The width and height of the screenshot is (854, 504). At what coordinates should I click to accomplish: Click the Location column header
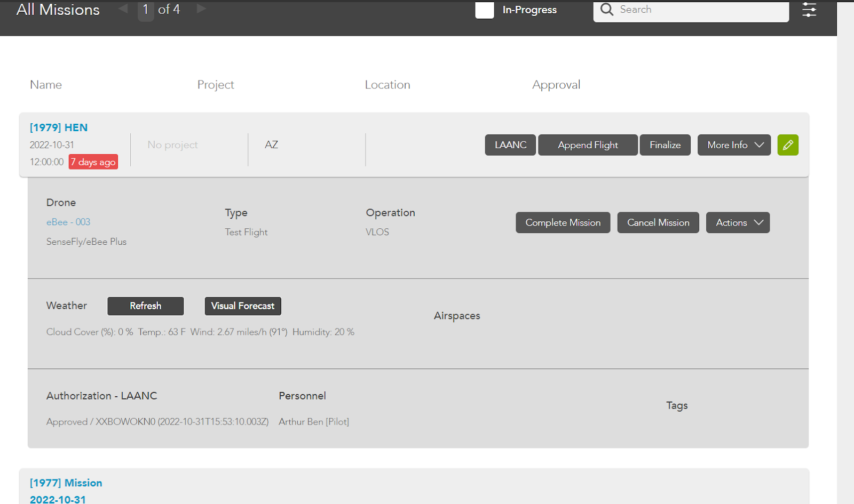coord(388,85)
